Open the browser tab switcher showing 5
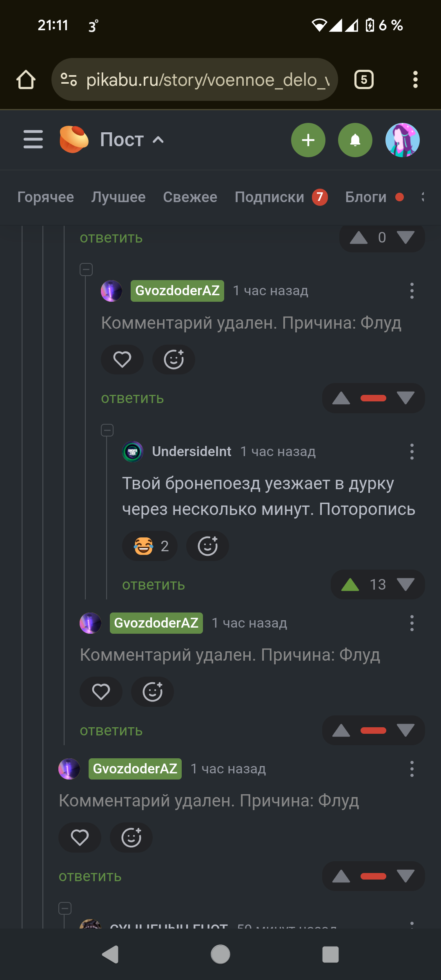Image resolution: width=441 pixels, height=980 pixels. coord(364,80)
